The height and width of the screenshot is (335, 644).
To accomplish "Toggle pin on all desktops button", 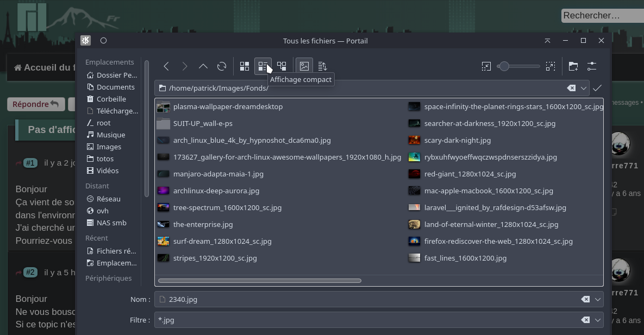I will (103, 41).
